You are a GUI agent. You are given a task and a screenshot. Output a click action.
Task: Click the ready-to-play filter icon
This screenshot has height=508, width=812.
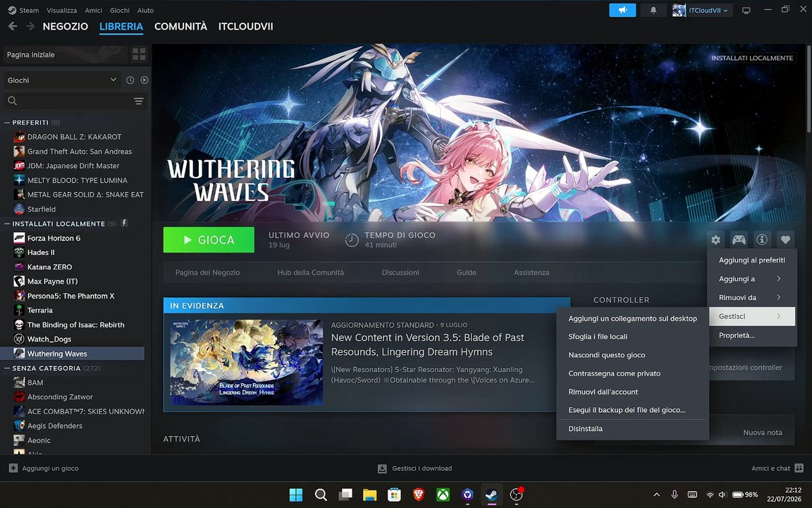point(144,80)
